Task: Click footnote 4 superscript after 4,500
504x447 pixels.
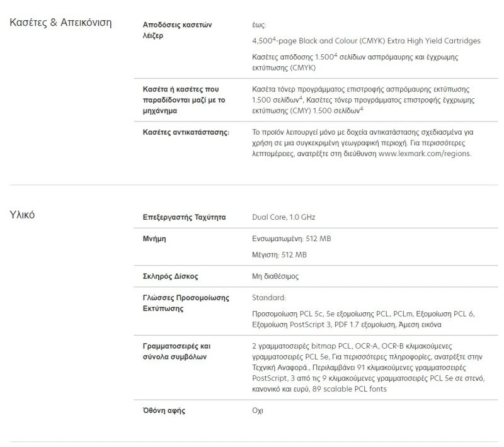Action: (x=275, y=39)
